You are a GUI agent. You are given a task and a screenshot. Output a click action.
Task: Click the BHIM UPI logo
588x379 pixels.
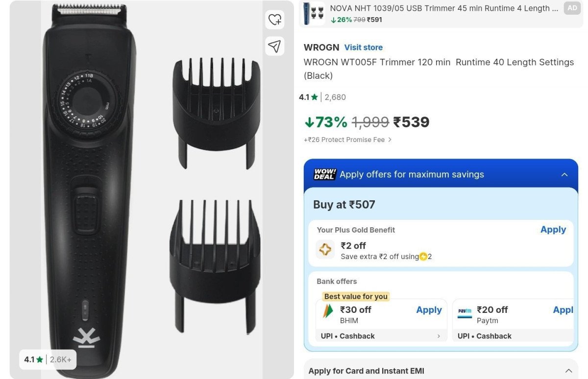tap(327, 312)
